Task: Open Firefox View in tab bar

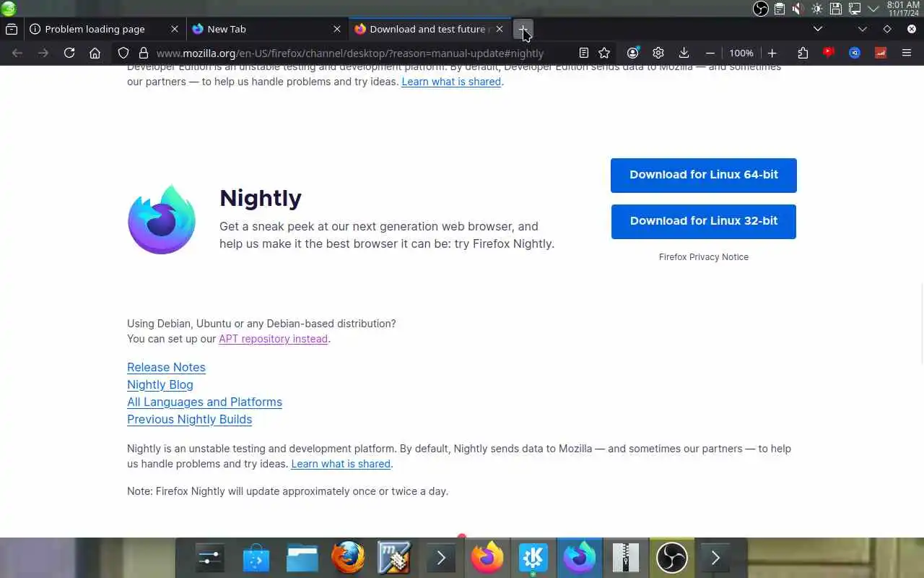Action: click(12, 29)
